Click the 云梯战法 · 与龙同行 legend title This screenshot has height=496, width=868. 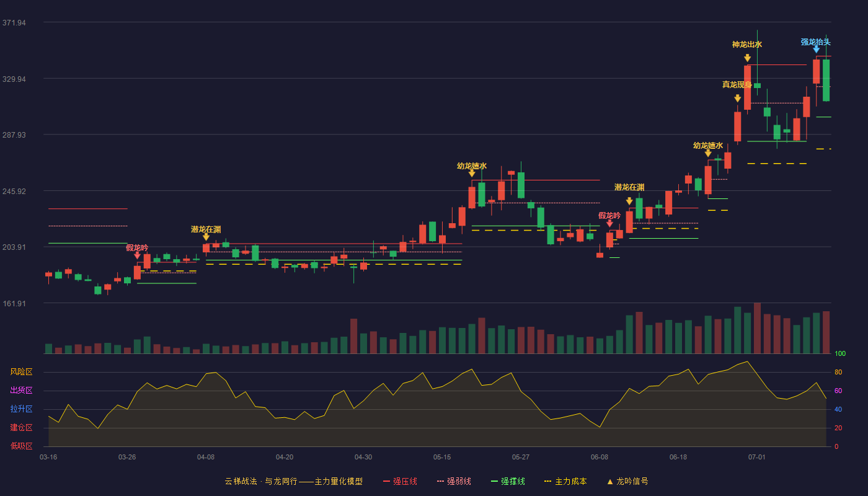293,481
